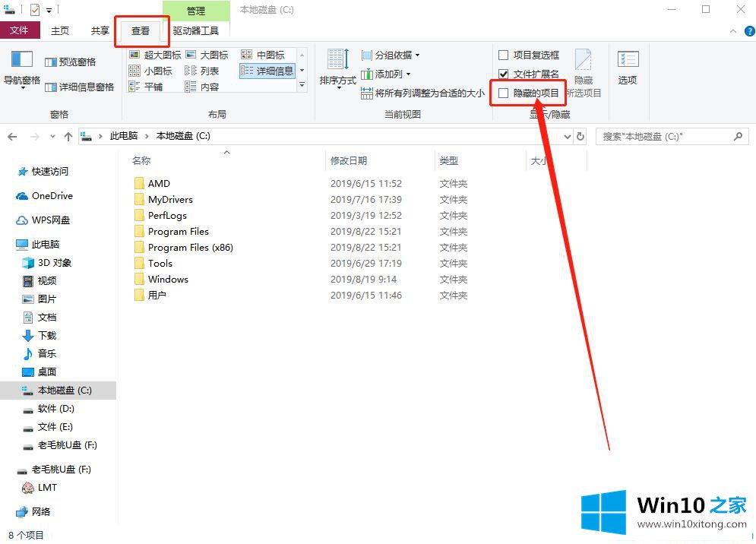Expand the 分组依据 group by dropdown
This screenshot has width=756, height=544.
pos(391,55)
